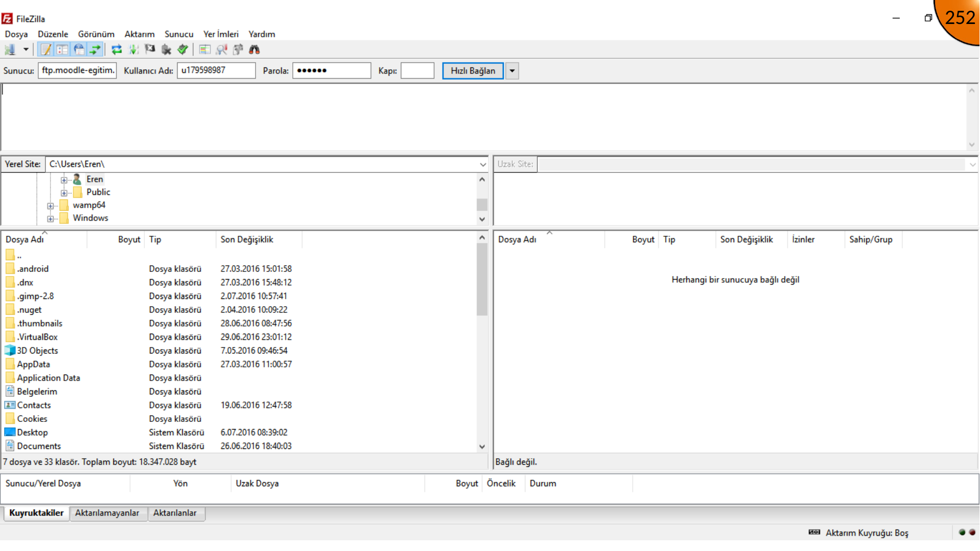Open the Yerel Site path dropdown
Viewport: 980px width, 551px height.
(x=483, y=164)
